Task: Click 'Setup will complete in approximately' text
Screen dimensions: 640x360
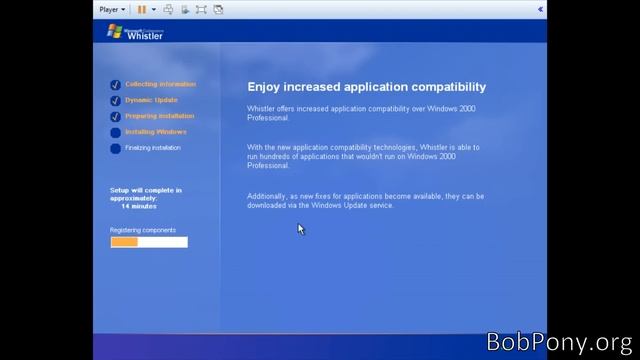Action: [146, 194]
